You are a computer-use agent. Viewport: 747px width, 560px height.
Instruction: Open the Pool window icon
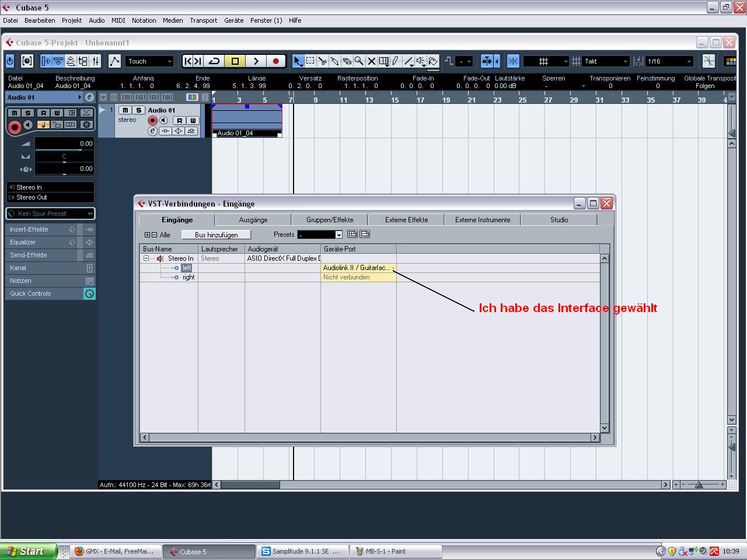[83, 61]
